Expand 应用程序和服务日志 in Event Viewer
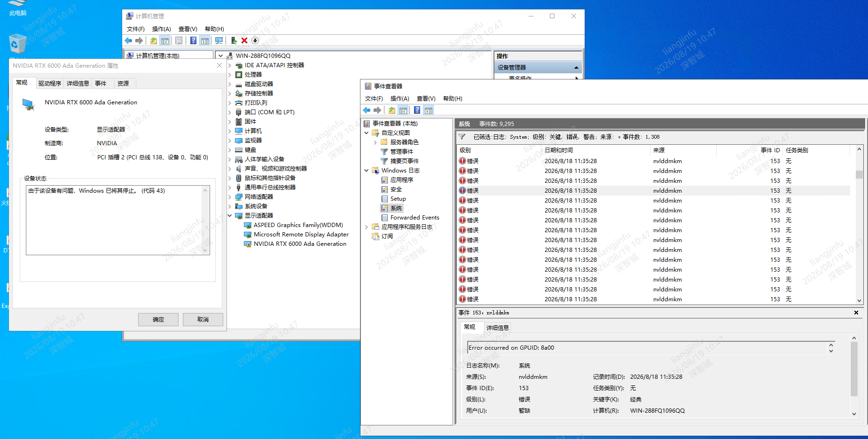868x439 pixels. pyautogui.click(x=367, y=227)
